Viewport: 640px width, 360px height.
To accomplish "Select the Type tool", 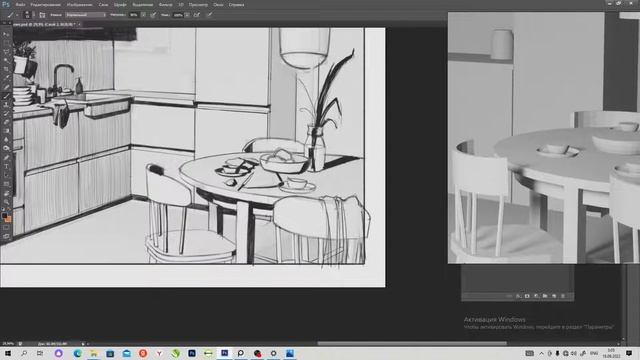I will click(6, 166).
